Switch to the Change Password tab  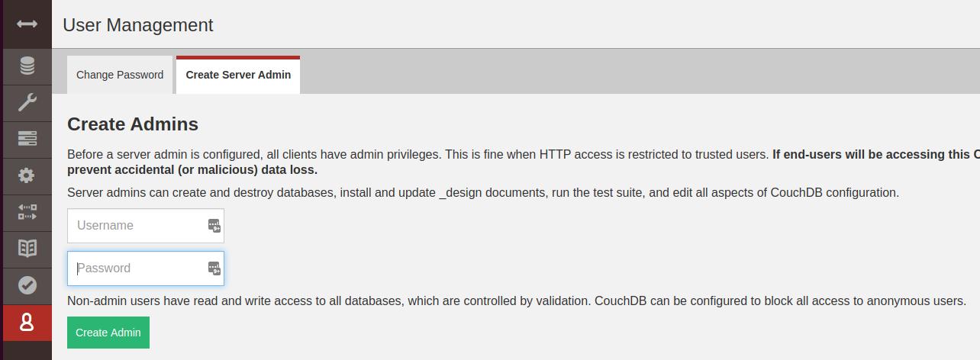tap(120, 75)
